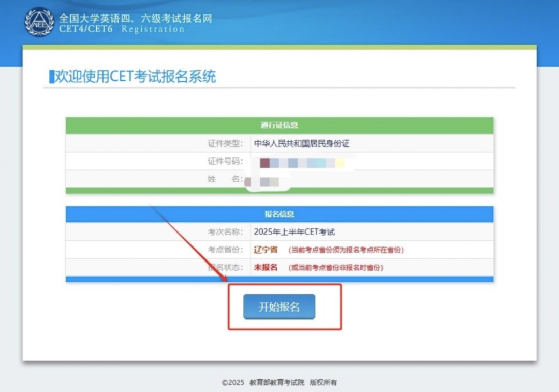Click the CET emblem logo icon
This screenshot has height=392, width=559.
coord(39,22)
